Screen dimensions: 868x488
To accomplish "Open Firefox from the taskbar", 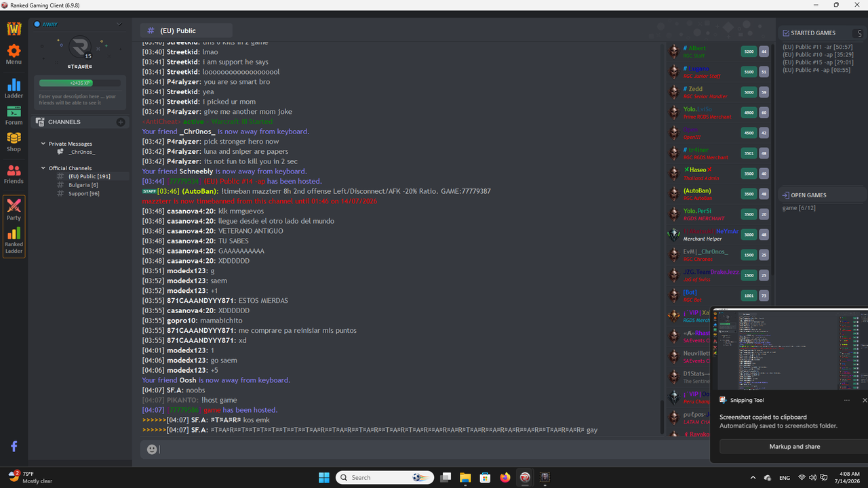I will (x=505, y=477).
